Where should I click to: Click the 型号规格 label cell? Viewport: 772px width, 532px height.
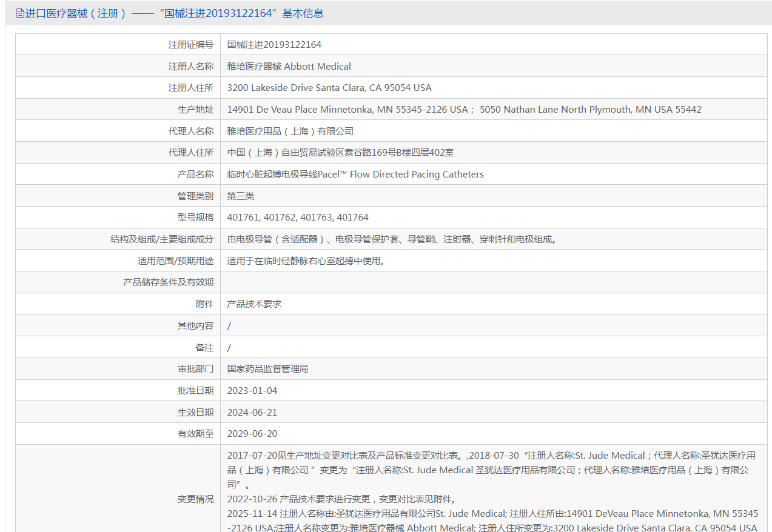(x=118, y=218)
